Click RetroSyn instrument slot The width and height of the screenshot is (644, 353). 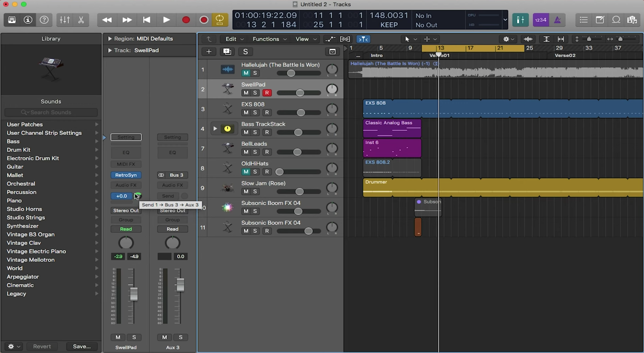(x=126, y=175)
